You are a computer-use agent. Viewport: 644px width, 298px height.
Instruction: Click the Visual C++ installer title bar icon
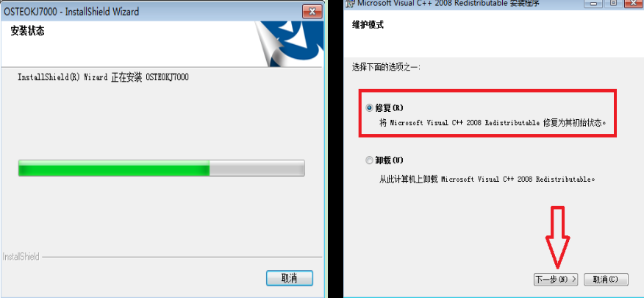coord(351,4)
